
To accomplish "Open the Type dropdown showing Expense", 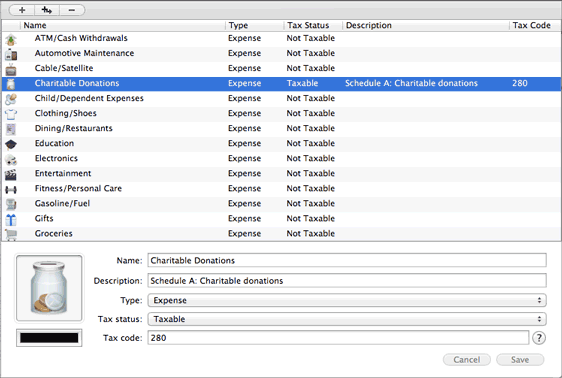I will pyautogui.click(x=347, y=300).
